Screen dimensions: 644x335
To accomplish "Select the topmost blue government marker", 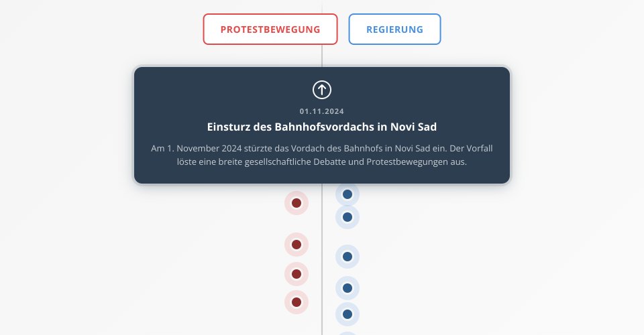I will [347, 194].
